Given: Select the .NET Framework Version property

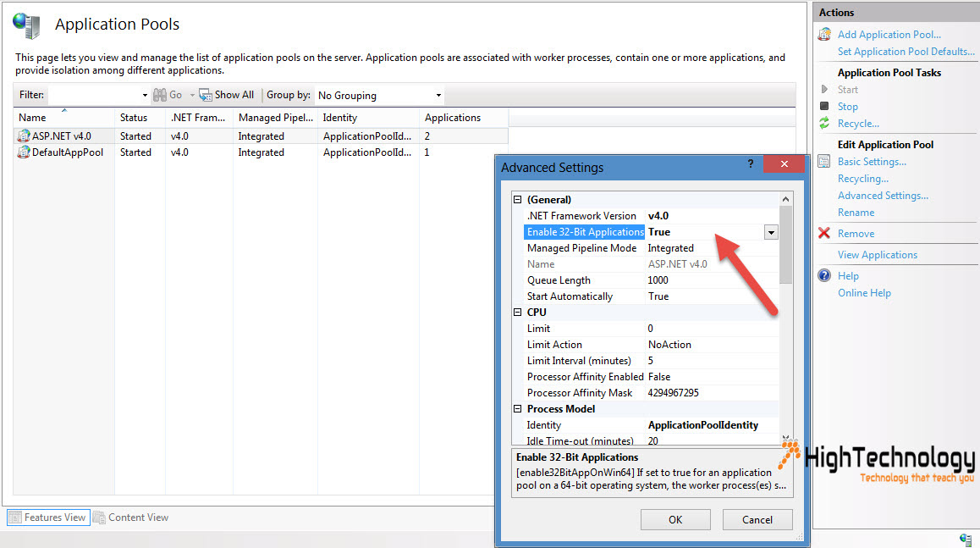Looking at the screenshot, I should 652,216.
